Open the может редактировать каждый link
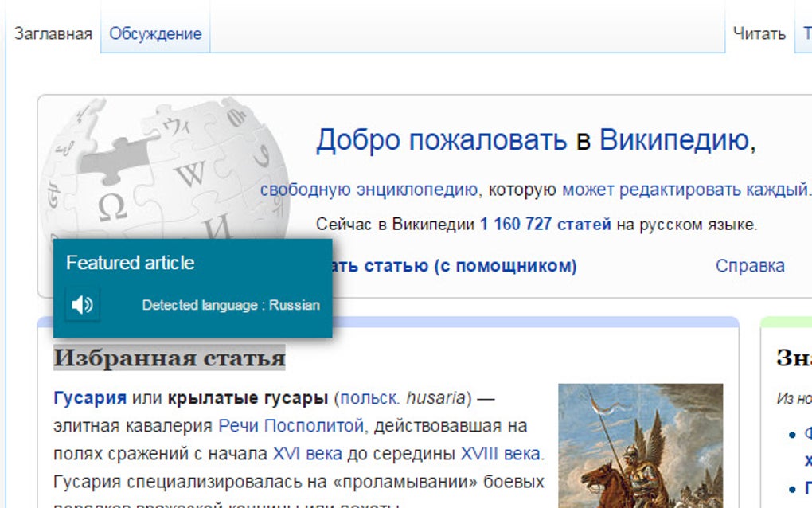Viewport: 812px width, 508px height. tap(685, 190)
